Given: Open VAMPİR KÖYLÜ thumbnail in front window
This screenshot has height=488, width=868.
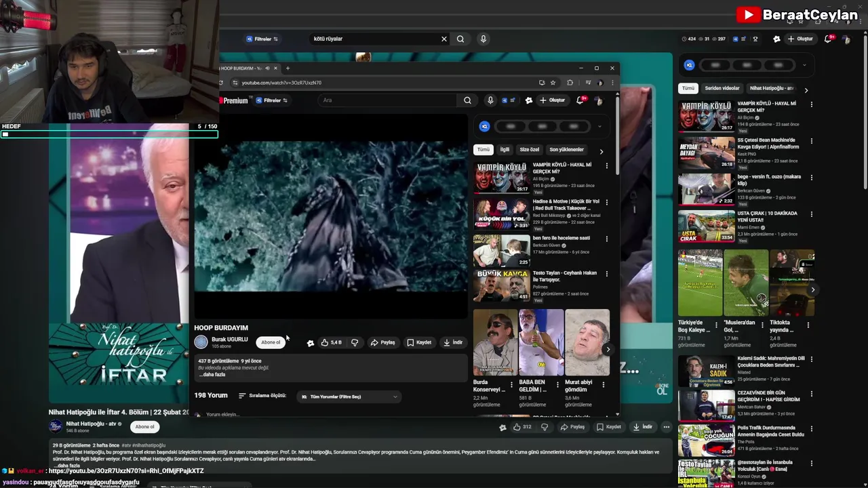Looking at the screenshot, I should [502, 178].
